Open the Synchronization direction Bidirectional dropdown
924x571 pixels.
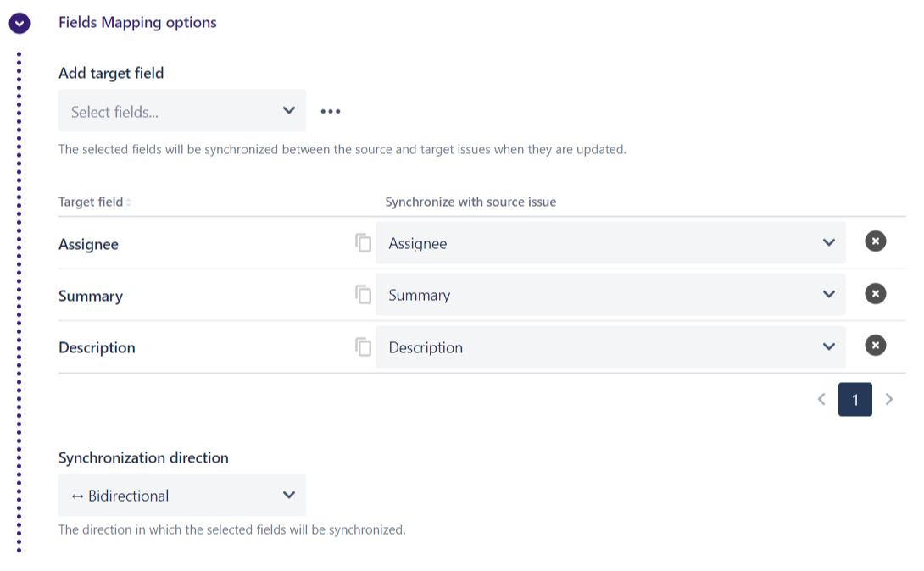181,495
